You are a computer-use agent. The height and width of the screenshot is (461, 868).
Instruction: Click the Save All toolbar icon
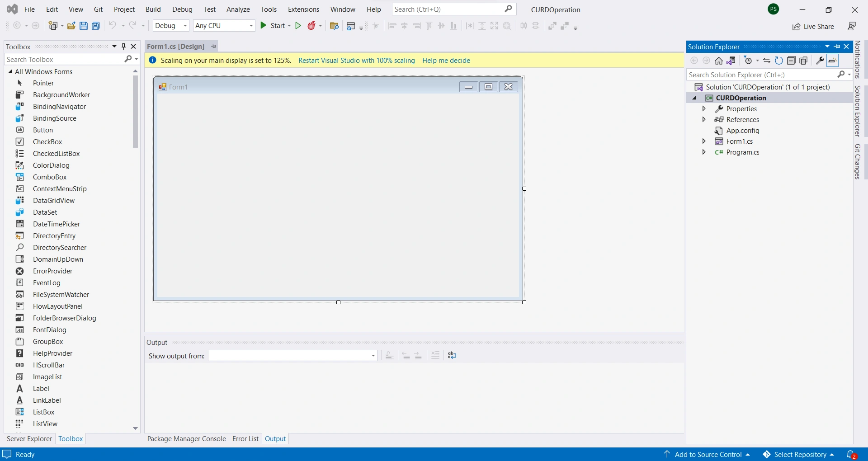[96, 26]
